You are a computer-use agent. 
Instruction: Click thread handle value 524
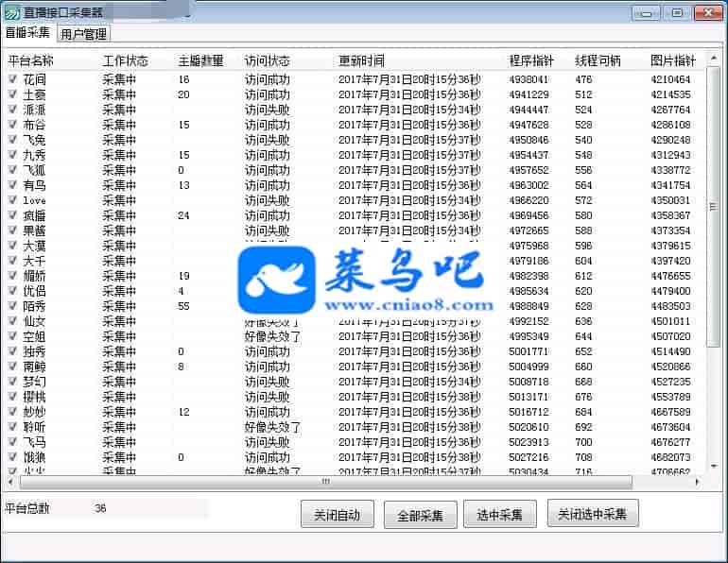583,110
